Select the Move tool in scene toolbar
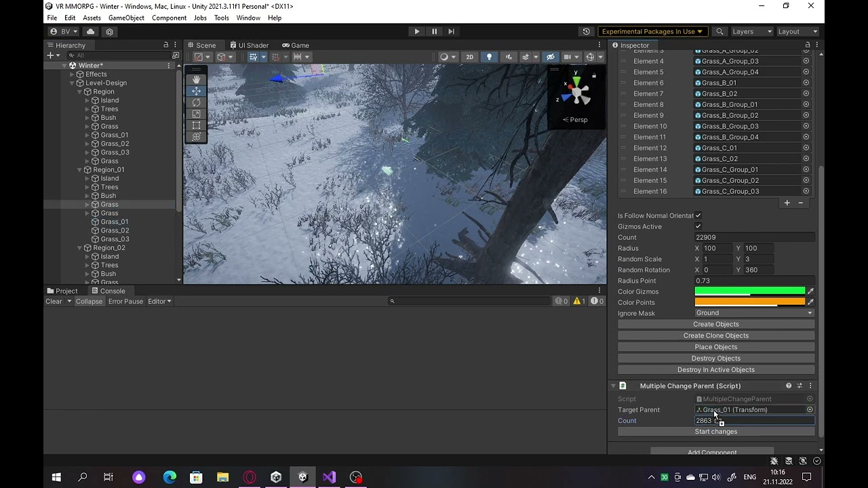Image resolution: width=868 pixels, height=488 pixels. 196,91
